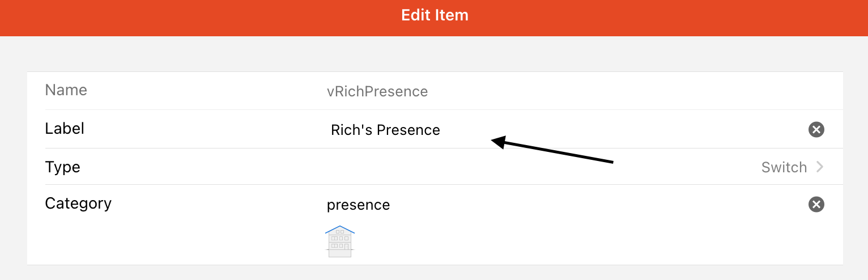
Task: Open the Type selector showing Switch
Action: 784,167
